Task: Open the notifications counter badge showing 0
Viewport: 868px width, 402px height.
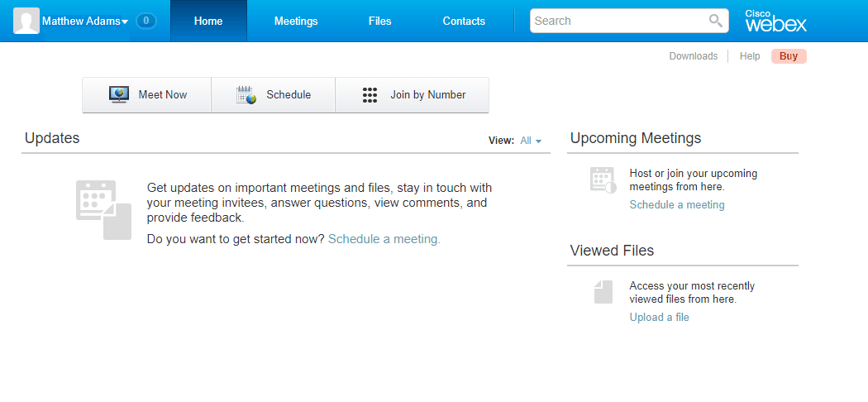Action: coord(146,21)
